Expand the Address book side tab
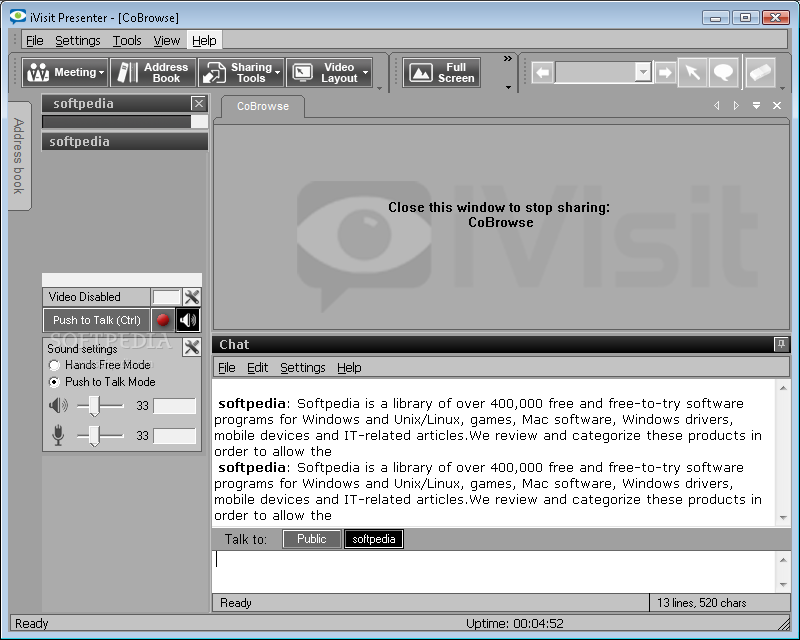The image size is (800, 640). pos(19,156)
